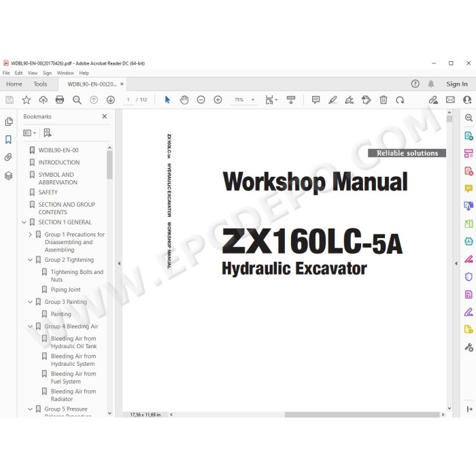This screenshot has width=476, height=476.
Task: Switch to the Home tab
Action: pyautogui.click(x=14, y=84)
